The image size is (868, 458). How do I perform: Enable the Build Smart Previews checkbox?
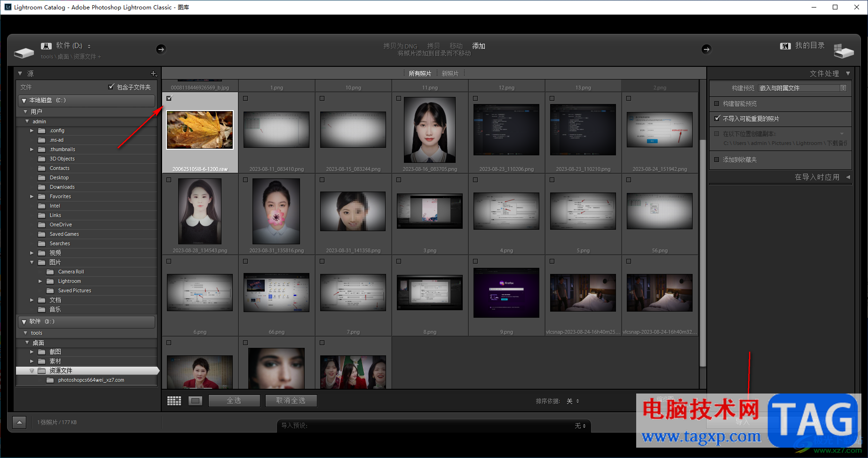point(717,104)
